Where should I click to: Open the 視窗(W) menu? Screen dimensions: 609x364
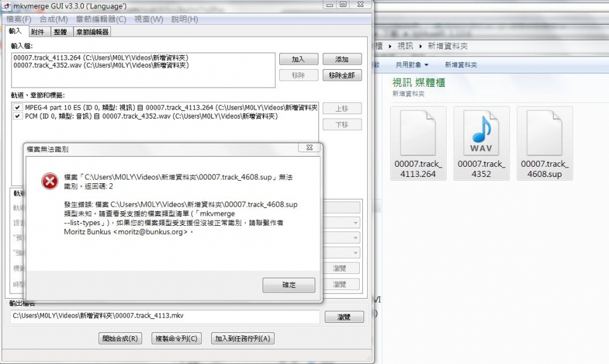click(x=148, y=19)
